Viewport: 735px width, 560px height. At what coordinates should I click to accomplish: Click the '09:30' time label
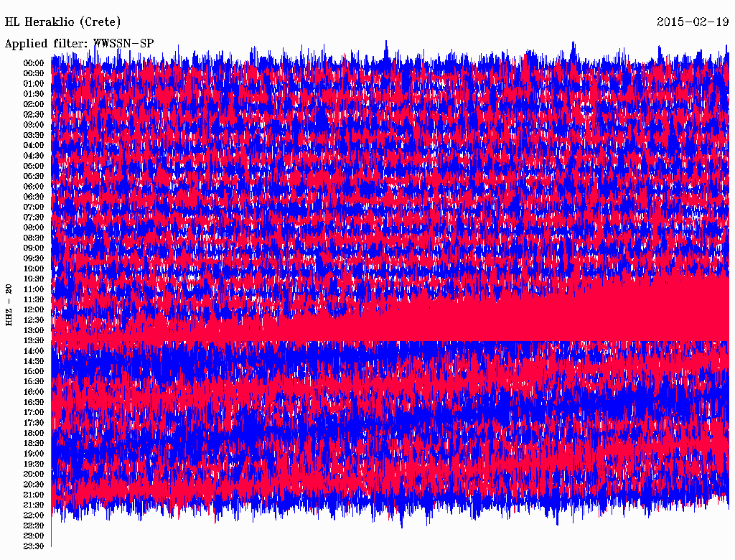33,258
